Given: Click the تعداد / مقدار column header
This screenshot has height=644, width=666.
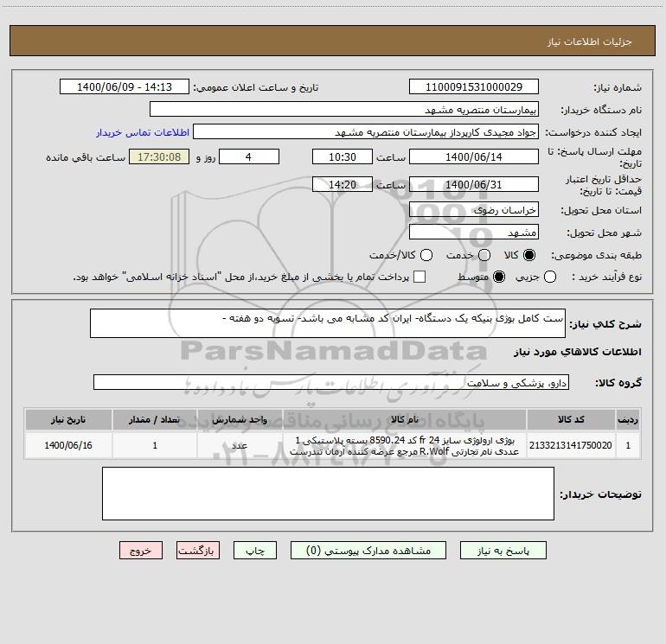Looking at the screenshot, I should [x=155, y=419].
